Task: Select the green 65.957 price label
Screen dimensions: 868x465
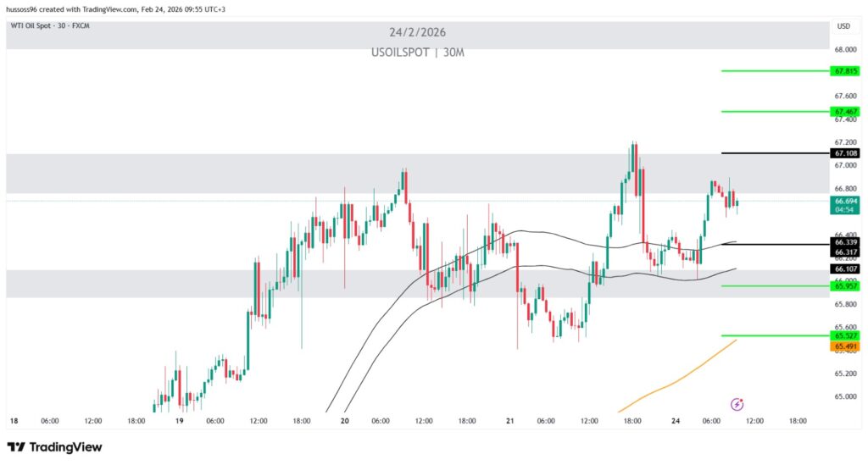Action: [x=846, y=286]
